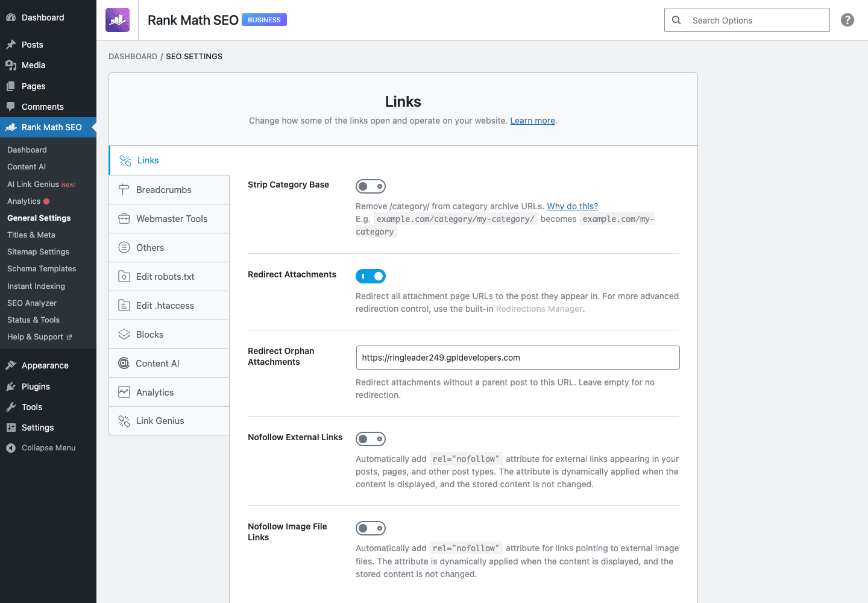
Task: Open the Blocks settings tab
Action: click(169, 334)
